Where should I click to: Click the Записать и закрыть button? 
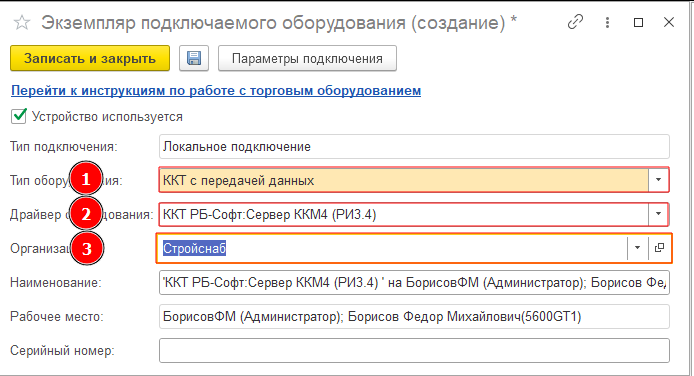(x=90, y=58)
